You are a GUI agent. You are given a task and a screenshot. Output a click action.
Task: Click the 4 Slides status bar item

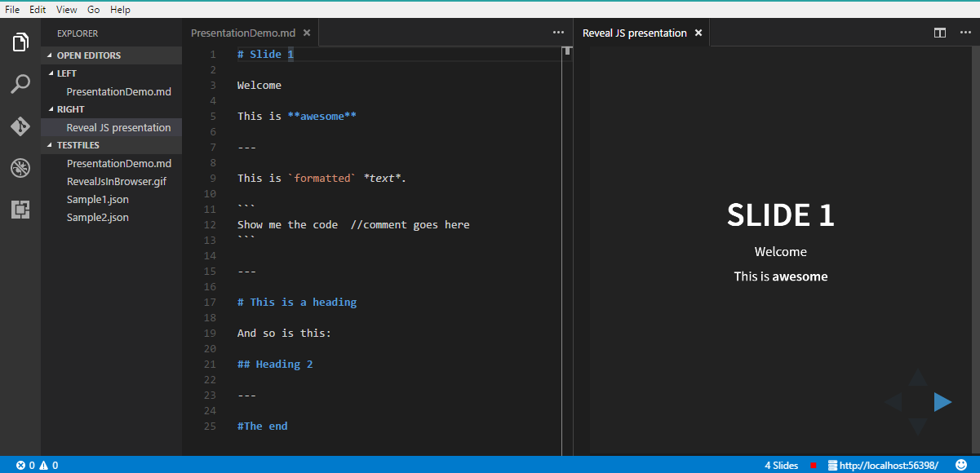781,465
